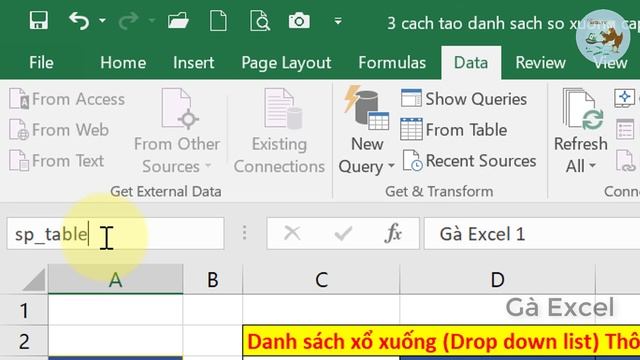Click the Gà Excel text in row 1
Screen dimensions: 640x360
pos(560,307)
